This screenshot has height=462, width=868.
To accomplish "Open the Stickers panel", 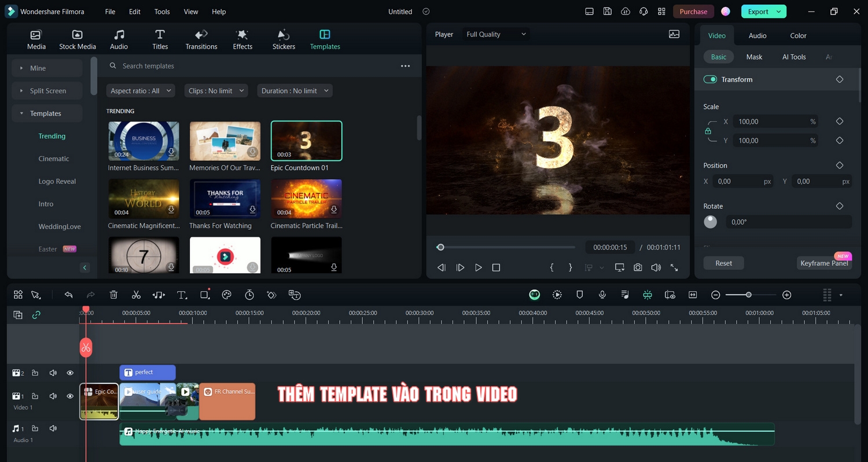I will [284, 38].
